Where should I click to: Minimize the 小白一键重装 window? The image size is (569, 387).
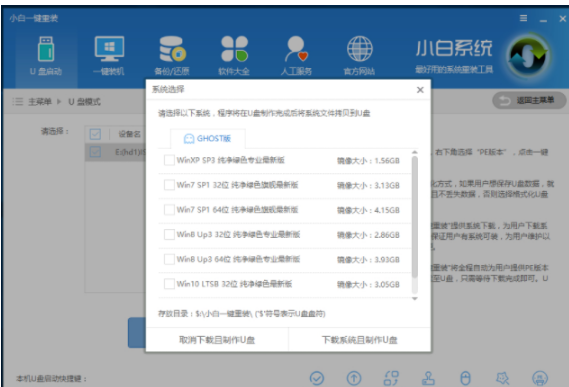point(543,19)
